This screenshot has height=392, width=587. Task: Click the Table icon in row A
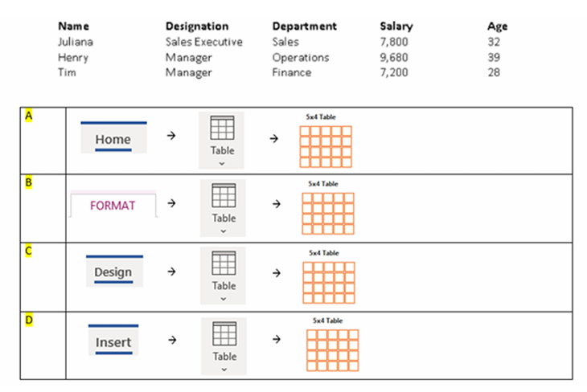point(222,129)
